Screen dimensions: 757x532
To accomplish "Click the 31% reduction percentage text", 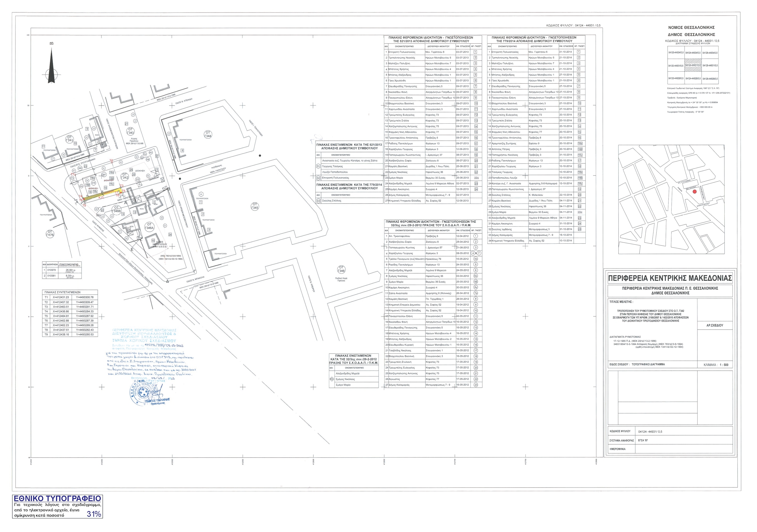I will (94, 513).
